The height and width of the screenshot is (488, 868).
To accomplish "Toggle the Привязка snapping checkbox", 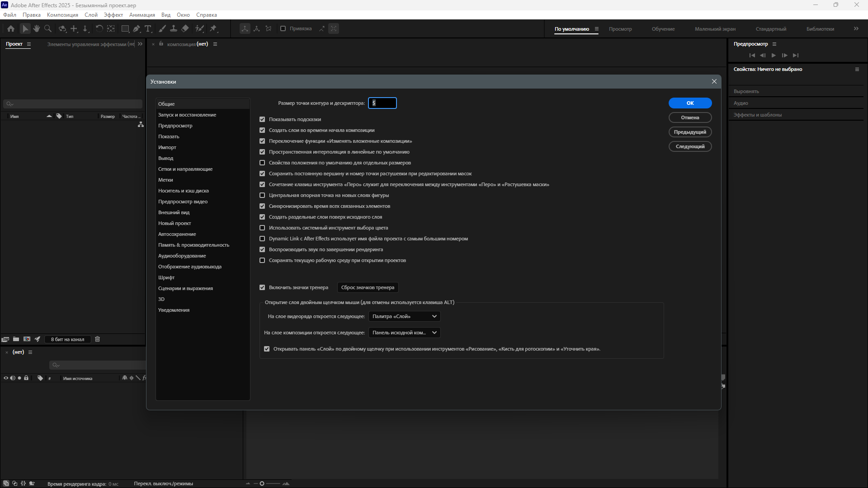I will click(x=283, y=28).
